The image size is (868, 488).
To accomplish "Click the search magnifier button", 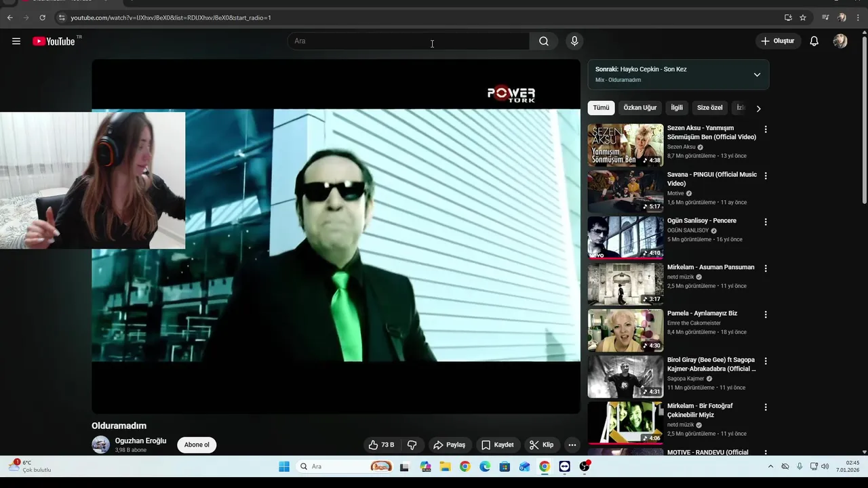I will tap(544, 41).
